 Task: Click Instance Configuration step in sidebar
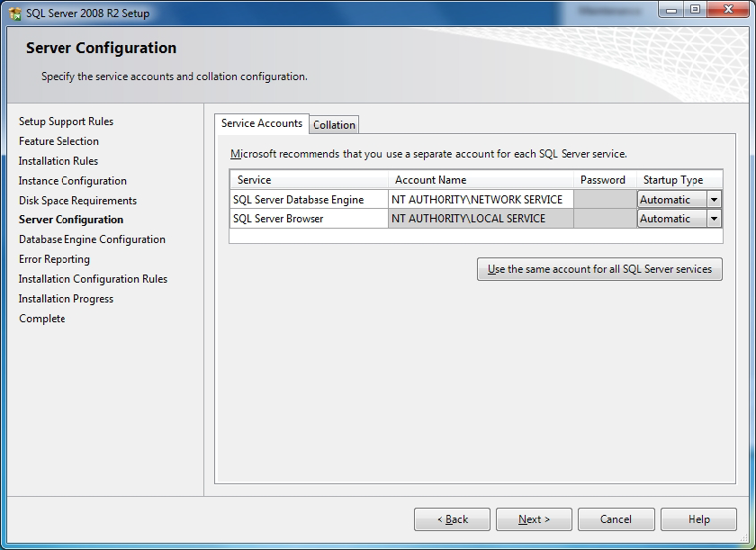73,181
